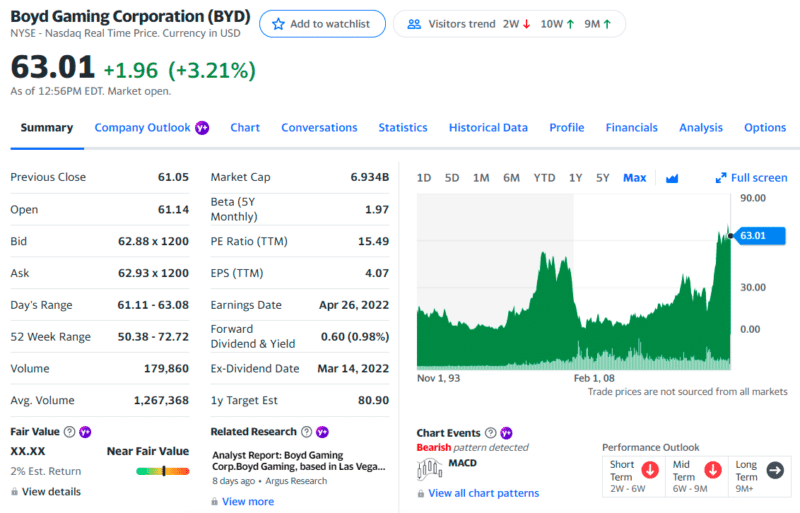This screenshot has height=513, width=800.
Task: Select the 6M chart range
Action: [511, 178]
